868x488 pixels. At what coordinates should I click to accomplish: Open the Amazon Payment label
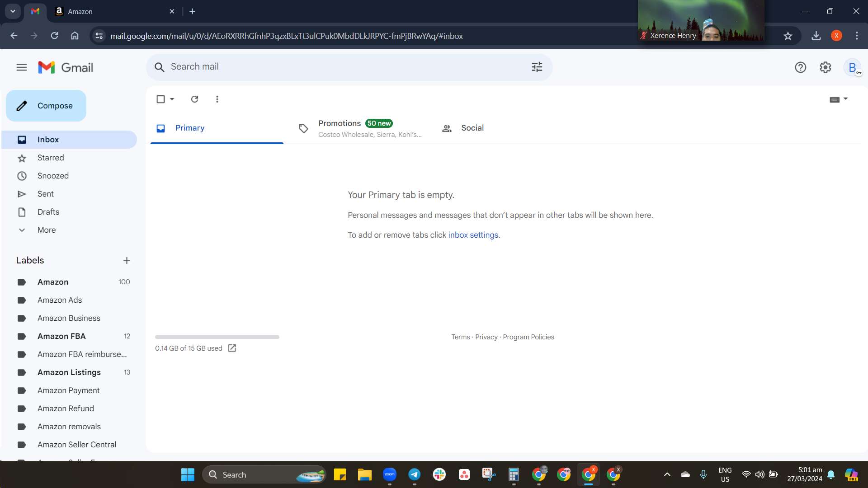(x=69, y=390)
